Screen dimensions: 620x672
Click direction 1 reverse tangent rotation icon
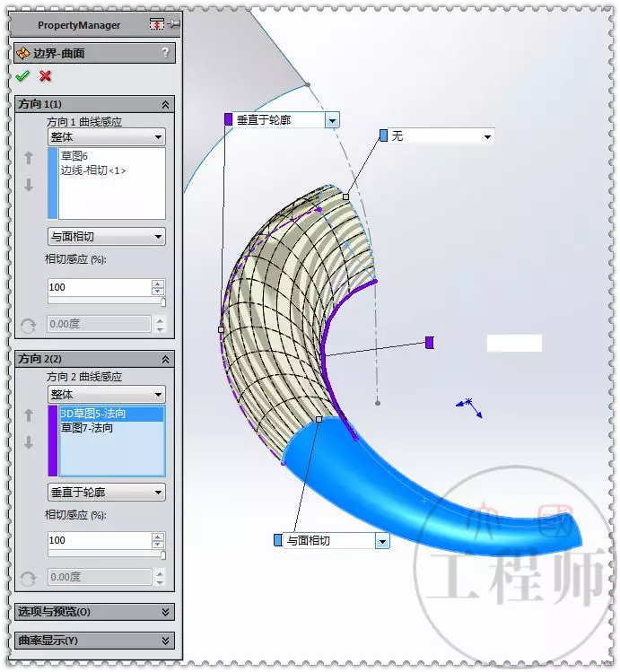click(29, 327)
